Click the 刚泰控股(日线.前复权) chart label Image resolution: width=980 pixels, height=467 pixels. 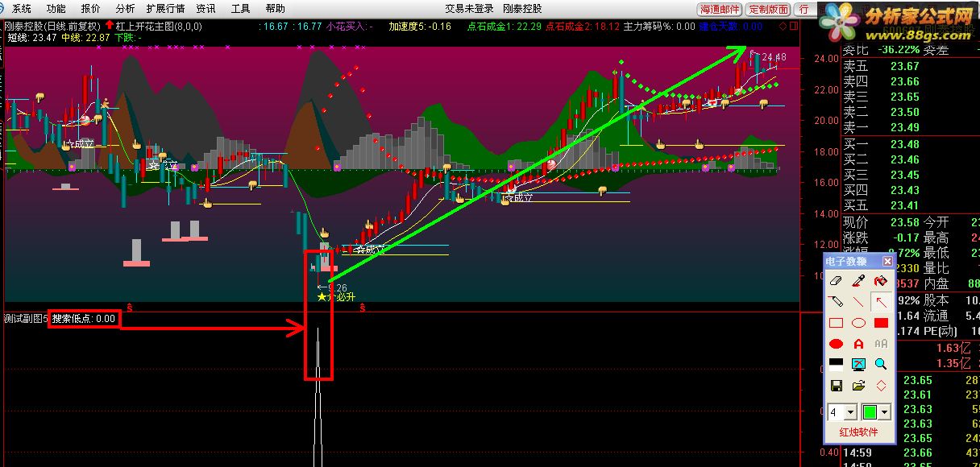click(x=52, y=27)
